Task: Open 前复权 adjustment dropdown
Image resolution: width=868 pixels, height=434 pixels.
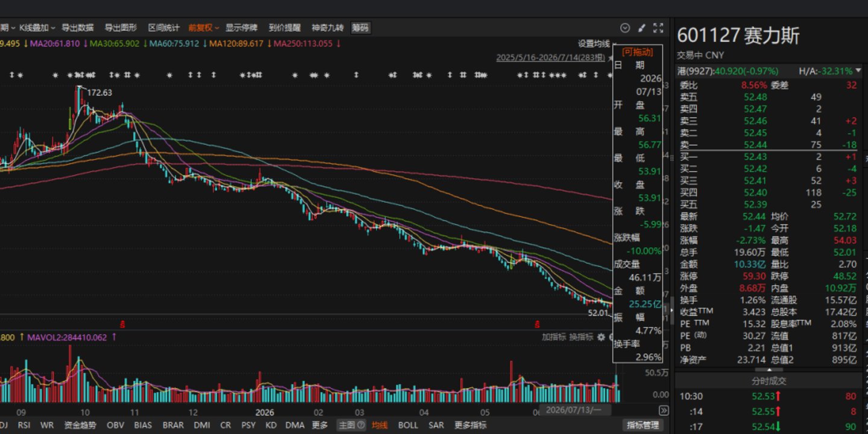Action: [204, 28]
